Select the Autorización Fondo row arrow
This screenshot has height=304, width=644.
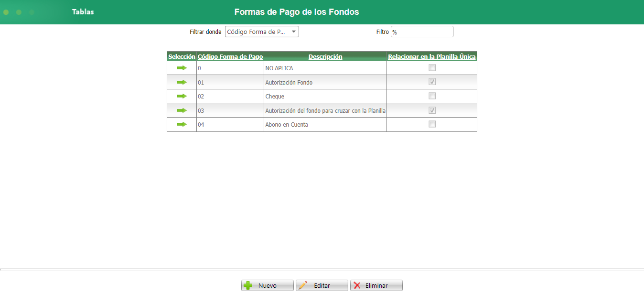(182, 82)
